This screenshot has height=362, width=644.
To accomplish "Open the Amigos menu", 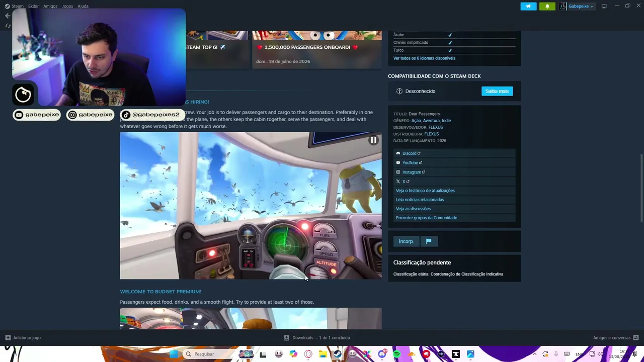I will pos(50,6).
